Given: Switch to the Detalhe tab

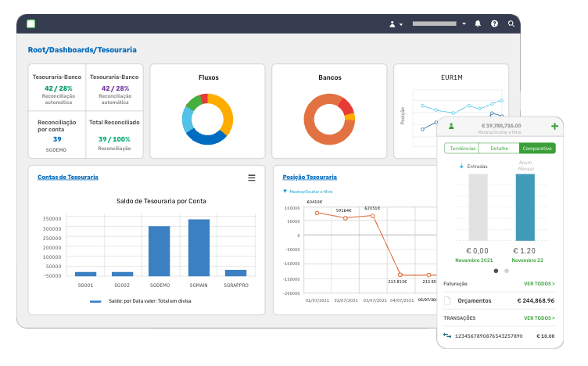Looking at the screenshot, I should click(x=499, y=149).
